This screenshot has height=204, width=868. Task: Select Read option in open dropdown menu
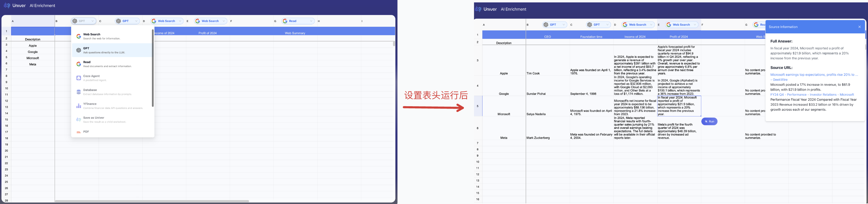(112, 64)
